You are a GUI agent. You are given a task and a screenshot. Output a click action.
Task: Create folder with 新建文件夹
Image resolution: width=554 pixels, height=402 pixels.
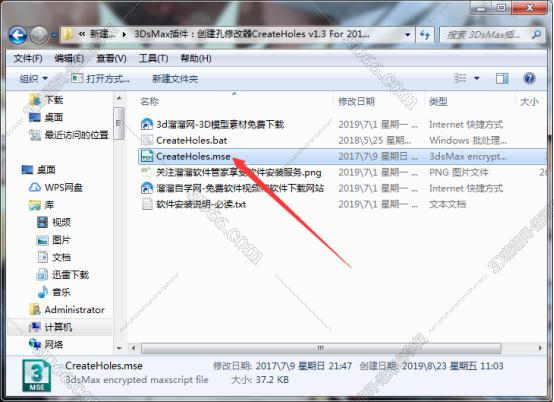tap(175, 78)
